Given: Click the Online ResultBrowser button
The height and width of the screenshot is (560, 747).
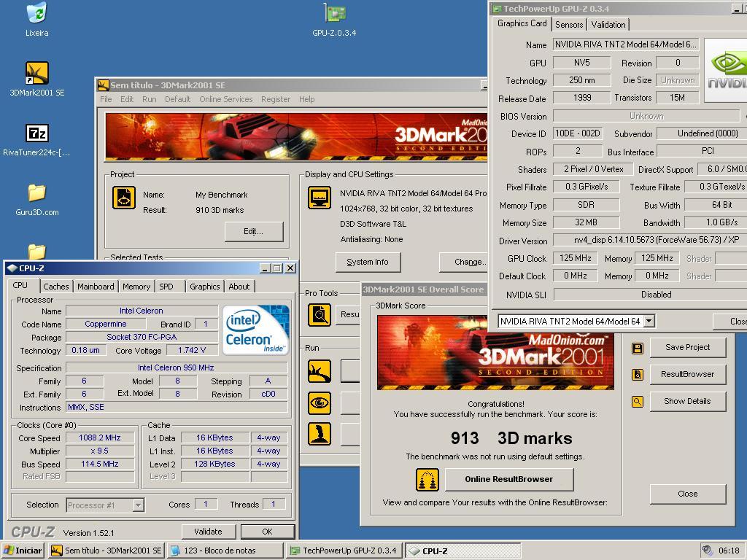Looking at the screenshot, I should [509, 479].
